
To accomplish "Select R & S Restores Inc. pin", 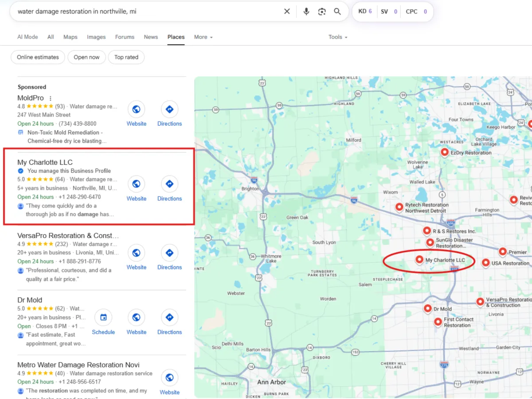I will click(427, 231).
